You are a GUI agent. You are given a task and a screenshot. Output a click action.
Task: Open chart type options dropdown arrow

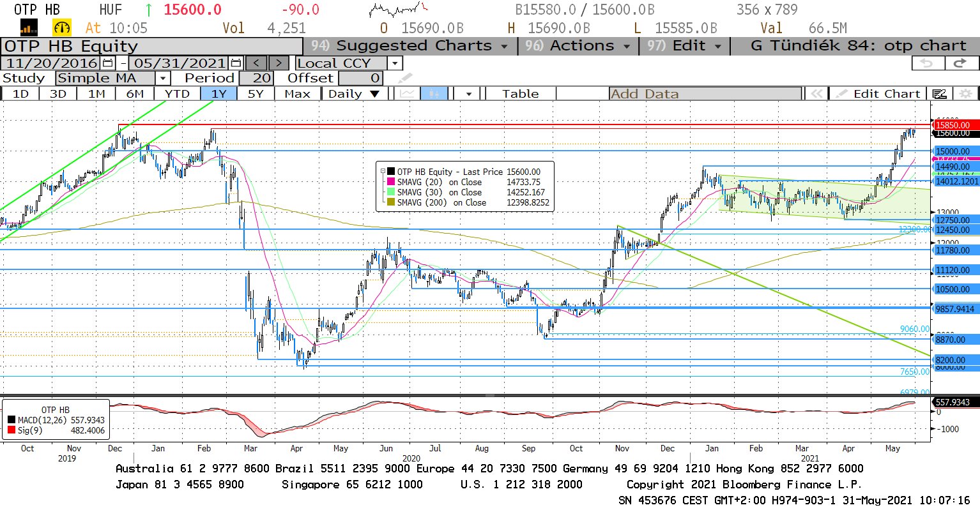click(x=469, y=94)
